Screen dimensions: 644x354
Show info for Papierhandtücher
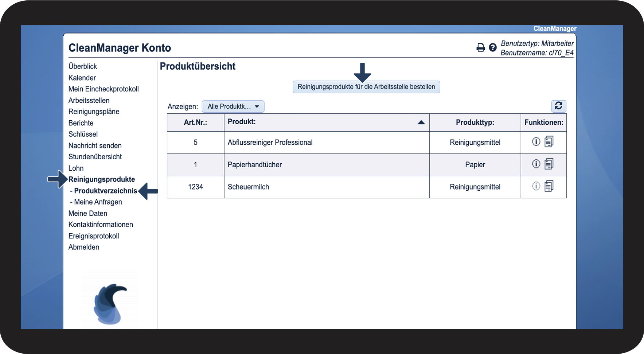(536, 164)
